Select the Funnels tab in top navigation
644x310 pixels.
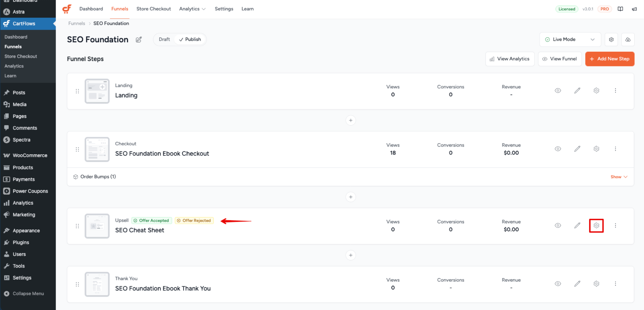tap(120, 9)
